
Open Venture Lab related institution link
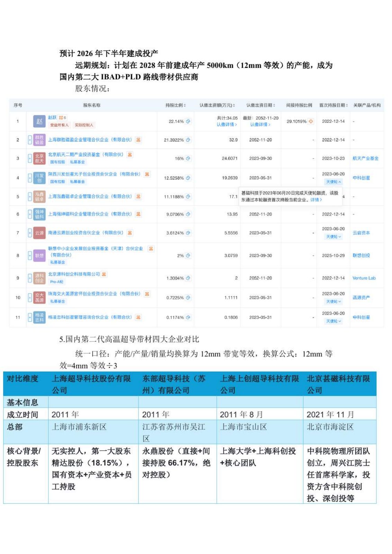coord(364,278)
